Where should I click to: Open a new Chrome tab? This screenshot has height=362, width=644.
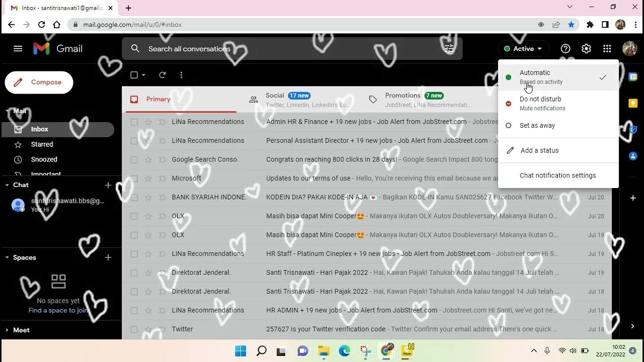(x=128, y=8)
